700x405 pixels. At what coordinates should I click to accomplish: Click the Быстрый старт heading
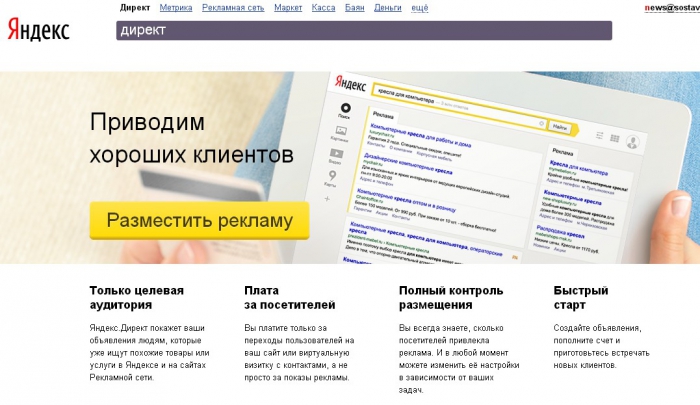point(581,297)
